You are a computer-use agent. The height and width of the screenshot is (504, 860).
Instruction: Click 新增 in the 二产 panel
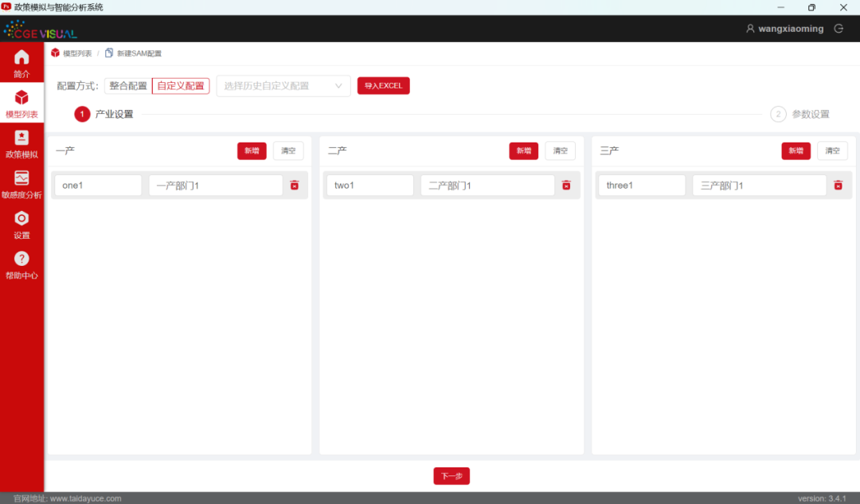[524, 150]
